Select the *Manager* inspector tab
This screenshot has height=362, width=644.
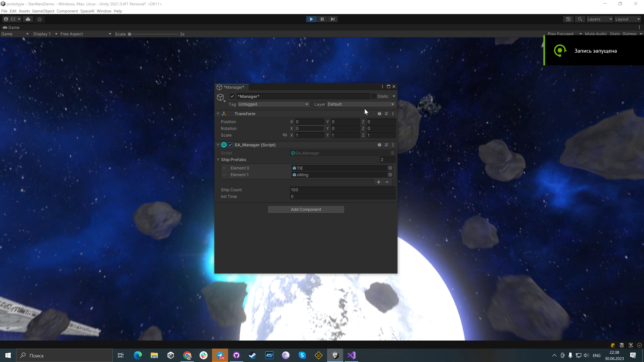coord(231,87)
